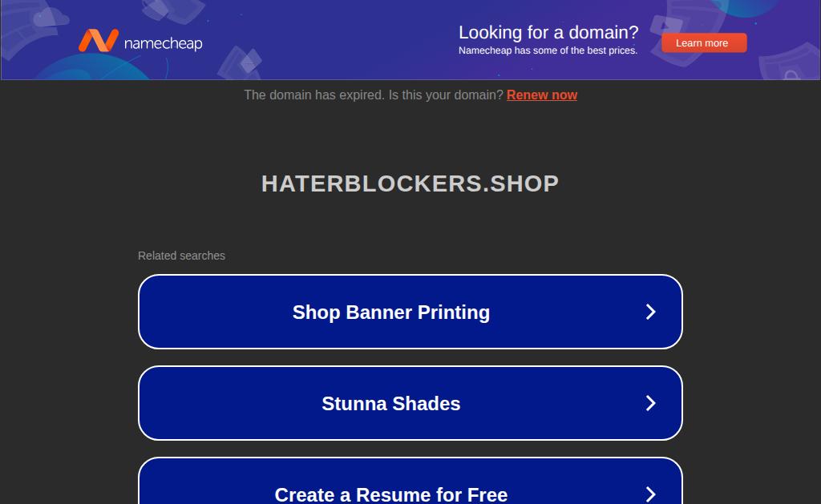The height and width of the screenshot is (504, 821).
Task: Click the Namecheap best prices tagline
Action: pyautogui.click(x=548, y=50)
